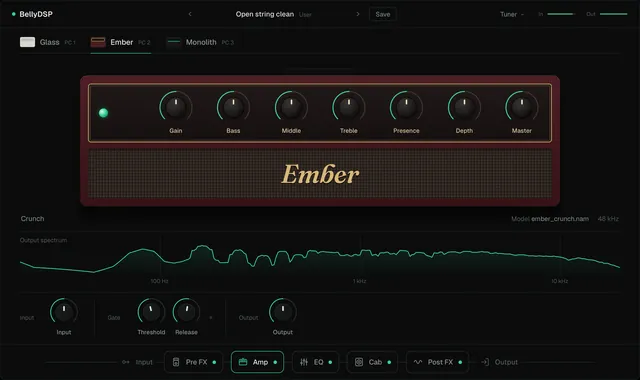
Task: Toggle the Post FX enable dot
Action: [460, 362]
